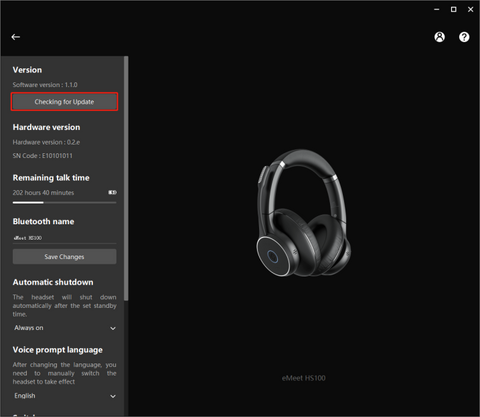Click Save Changes for Bluetooth name
The width and height of the screenshot is (480, 417).
point(64,257)
